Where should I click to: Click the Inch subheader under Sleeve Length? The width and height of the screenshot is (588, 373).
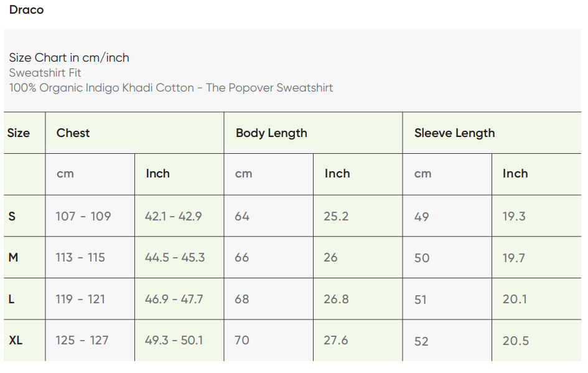pyautogui.click(x=515, y=174)
